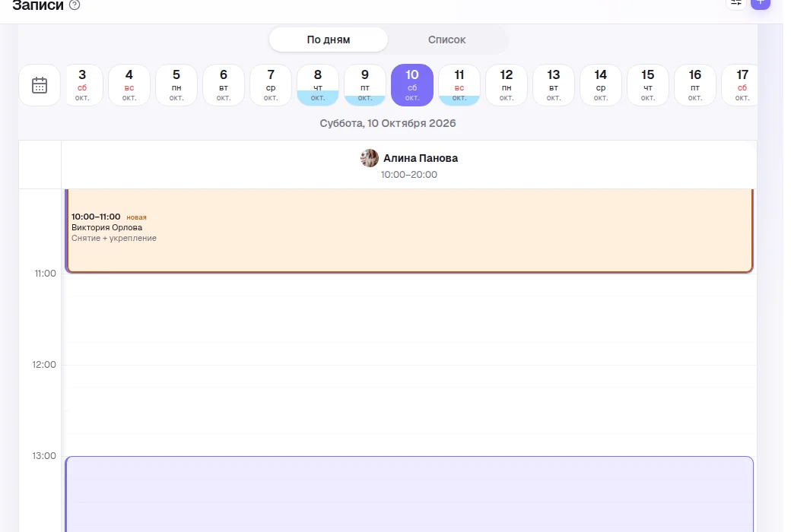Click the working hours 10:00–20:00
Screen dimensions: 791x532
coord(409,175)
